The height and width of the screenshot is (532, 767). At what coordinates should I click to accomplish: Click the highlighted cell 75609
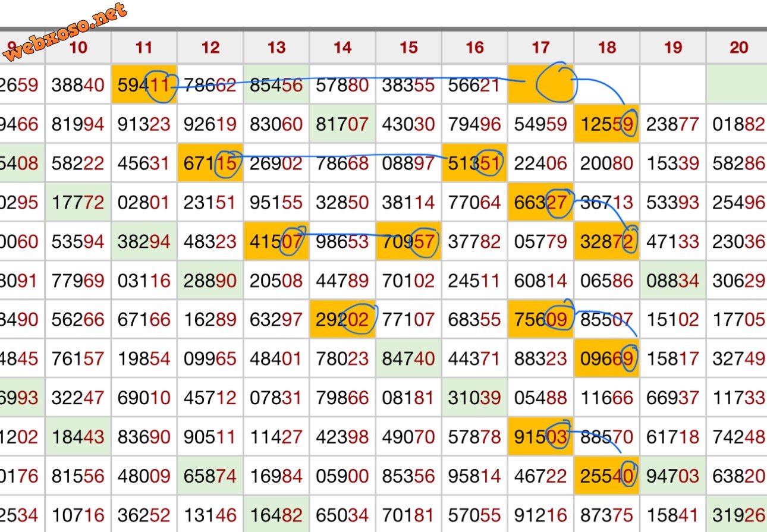coord(540,320)
